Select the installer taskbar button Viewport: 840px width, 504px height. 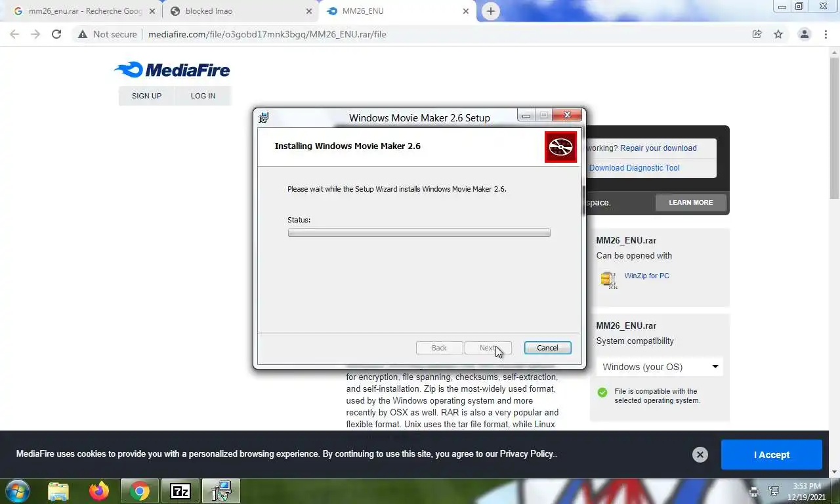[221, 491]
